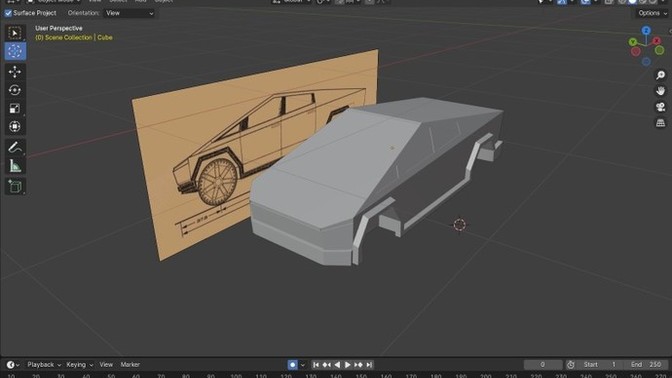Switch perspective/orthographic with grid icon
Image resolution: width=672 pixels, height=378 pixels.
click(660, 123)
